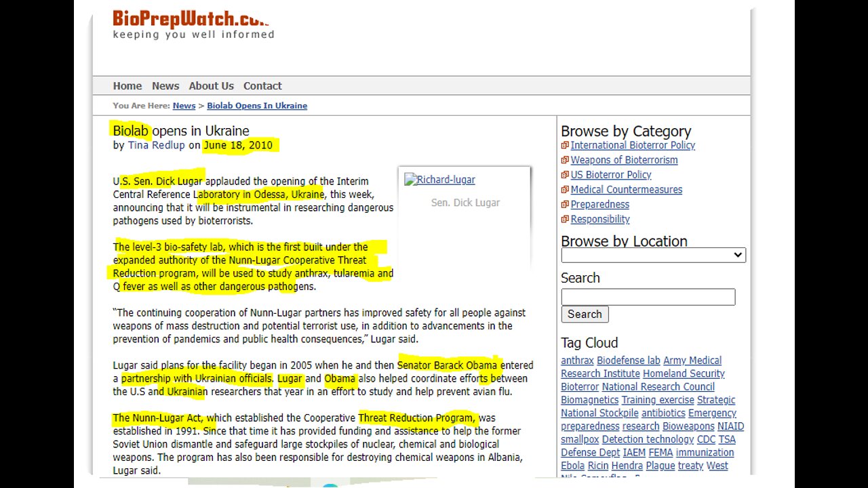Click into the sidebar search field
Image resolution: width=868 pixels, height=488 pixels.
648,297
